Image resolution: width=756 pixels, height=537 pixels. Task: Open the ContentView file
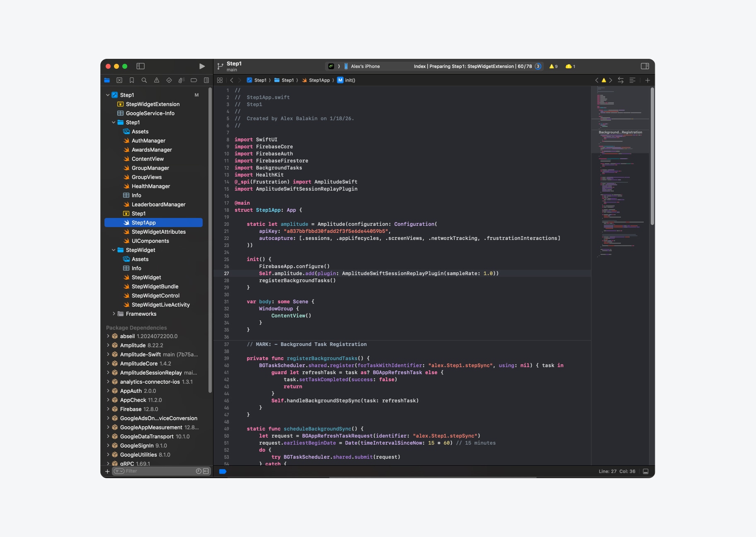pos(148,159)
